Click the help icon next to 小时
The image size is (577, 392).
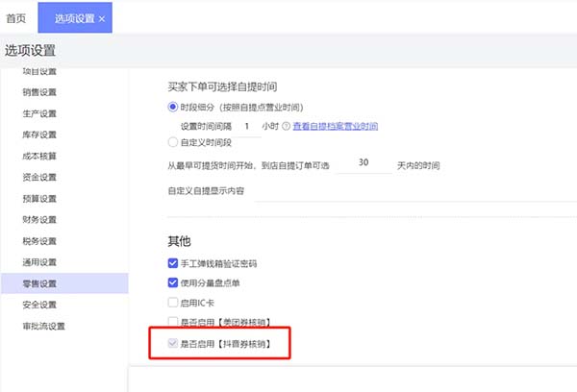[286, 126]
